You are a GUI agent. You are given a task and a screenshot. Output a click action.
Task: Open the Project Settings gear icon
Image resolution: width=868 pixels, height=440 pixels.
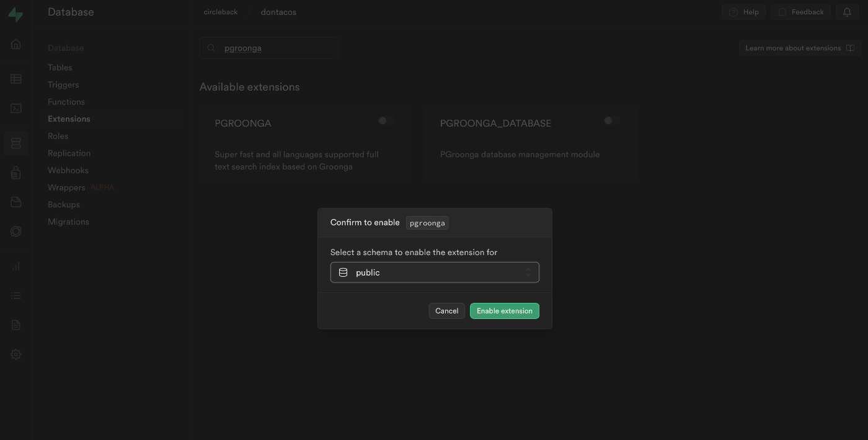[x=16, y=354]
